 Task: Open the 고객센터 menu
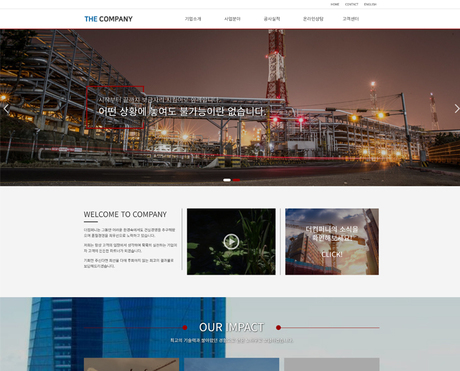[x=351, y=19]
